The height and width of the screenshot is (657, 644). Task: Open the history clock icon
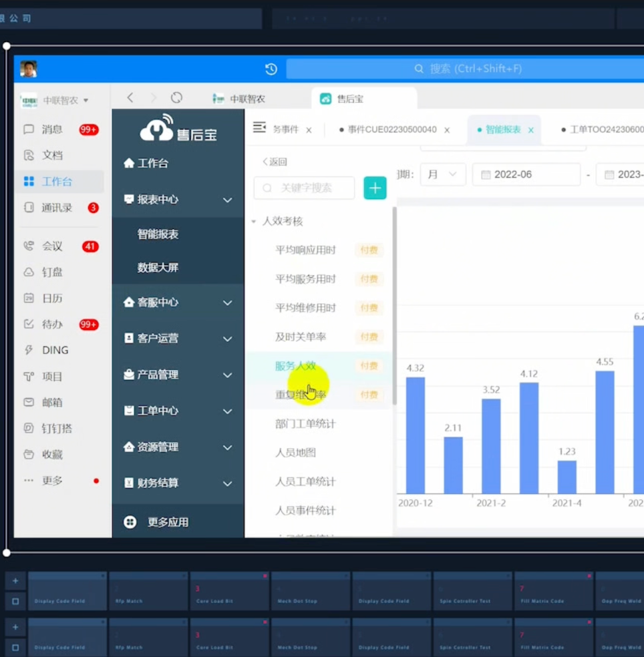pos(271,69)
